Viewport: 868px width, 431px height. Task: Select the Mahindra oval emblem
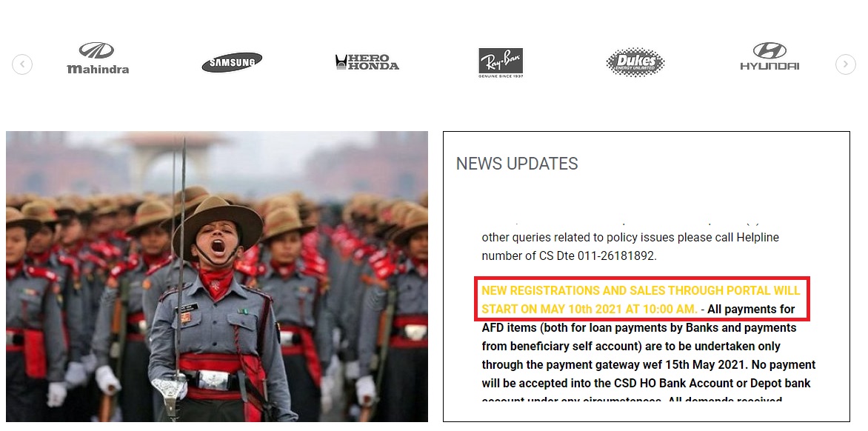[x=96, y=50]
